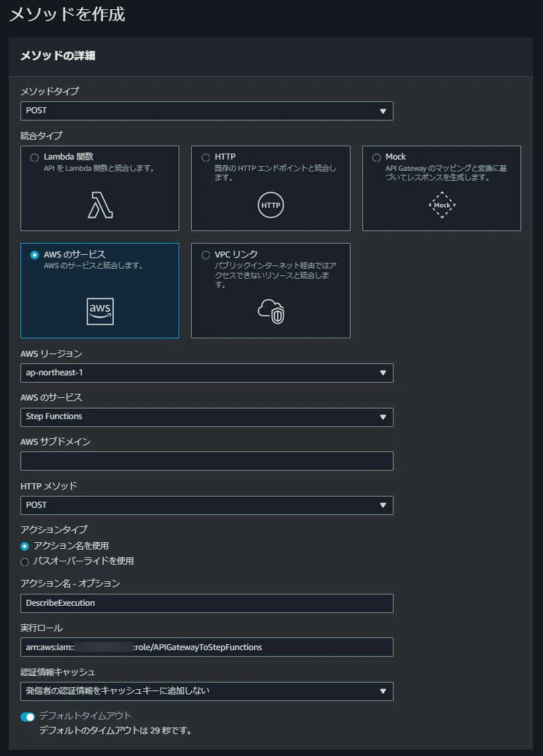Click the AWS サブドメイン input field

click(207, 461)
